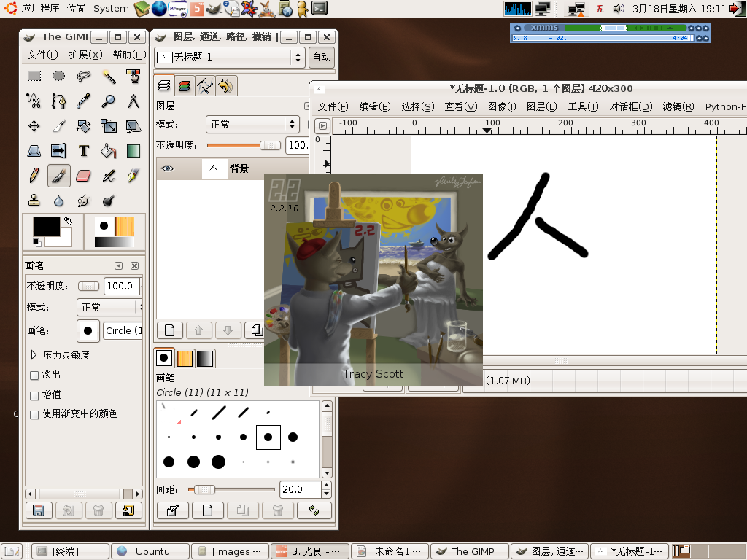
Task: Select the Shear tool
Action: [x=133, y=125]
